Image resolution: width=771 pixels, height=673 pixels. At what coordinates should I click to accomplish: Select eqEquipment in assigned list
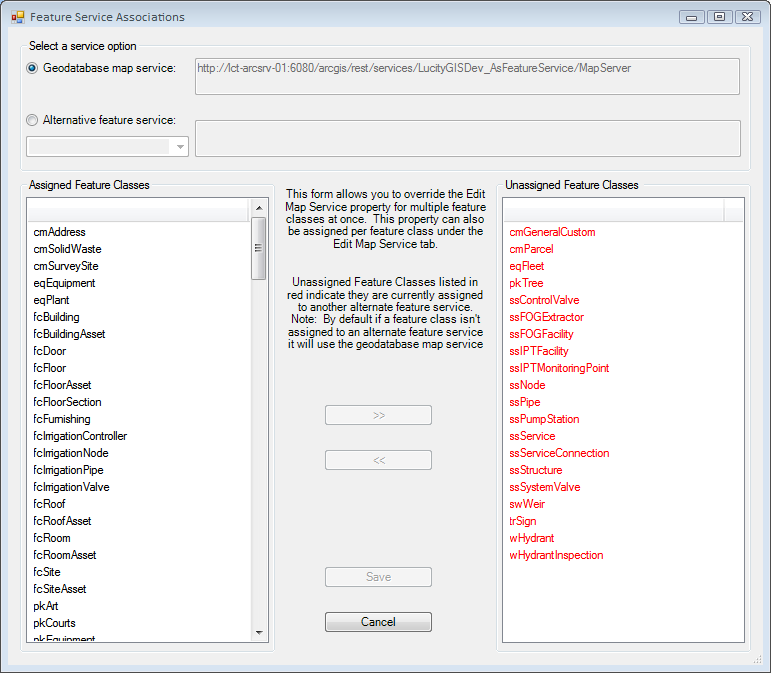point(64,283)
